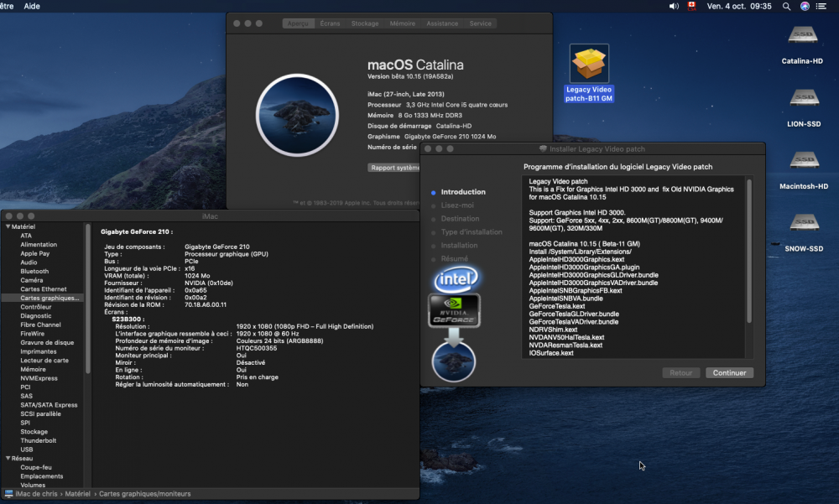The image size is (839, 504).
Task: Open the Legacy Video patch-B11 GM package icon
Action: tap(589, 64)
